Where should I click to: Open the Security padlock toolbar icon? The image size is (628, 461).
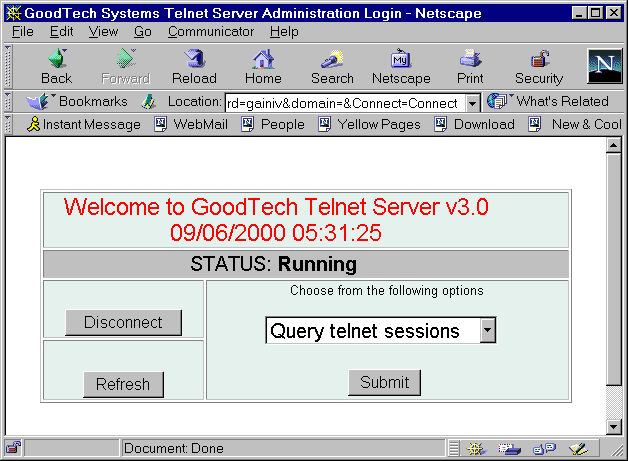point(539,58)
